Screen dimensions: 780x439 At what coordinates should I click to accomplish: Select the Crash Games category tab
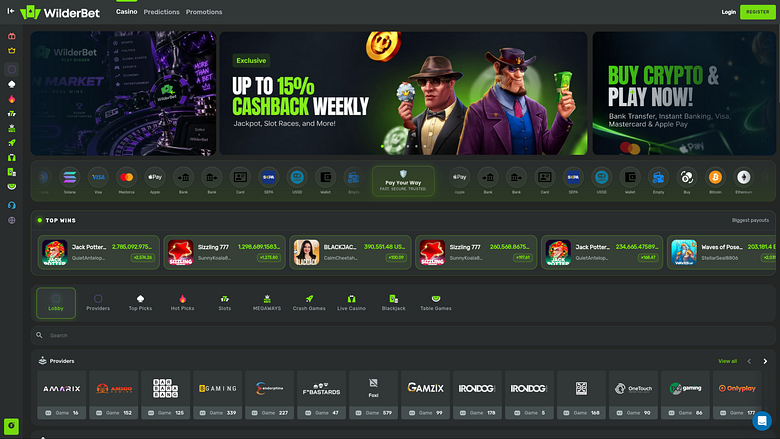click(x=309, y=303)
